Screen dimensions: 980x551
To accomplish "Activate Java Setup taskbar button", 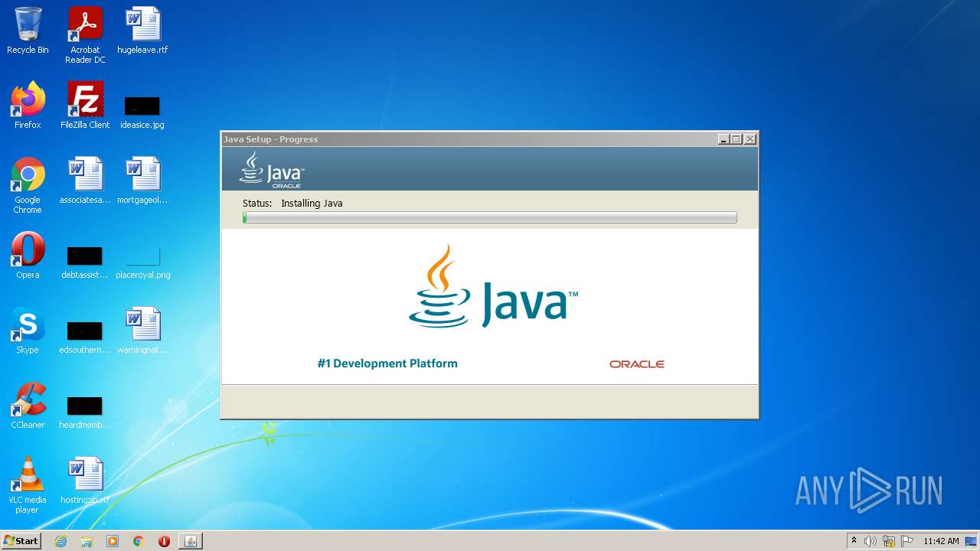I will click(191, 541).
